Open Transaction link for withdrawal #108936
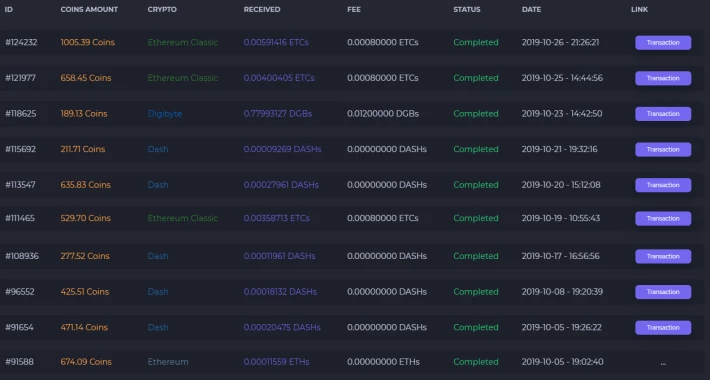 [x=663, y=256]
